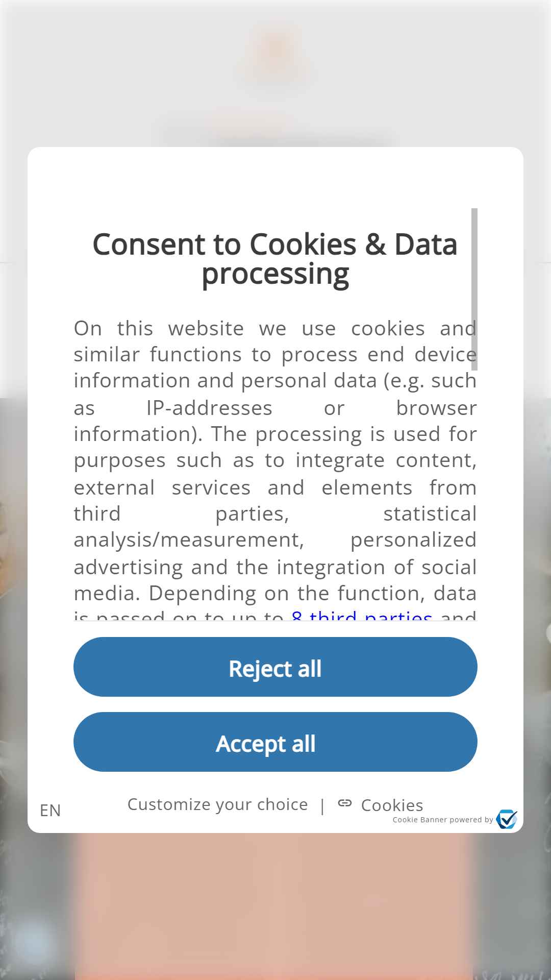Open the EN language selector
Image resolution: width=551 pixels, height=980 pixels.
point(50,810)
